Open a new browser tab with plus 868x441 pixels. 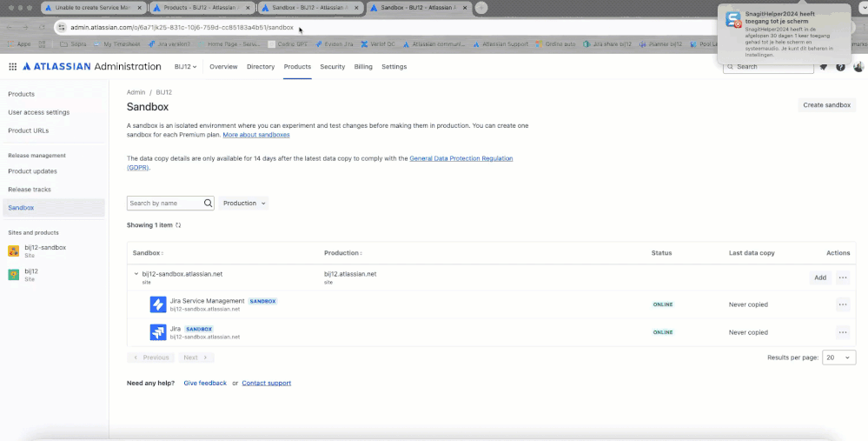click(481, 8)
